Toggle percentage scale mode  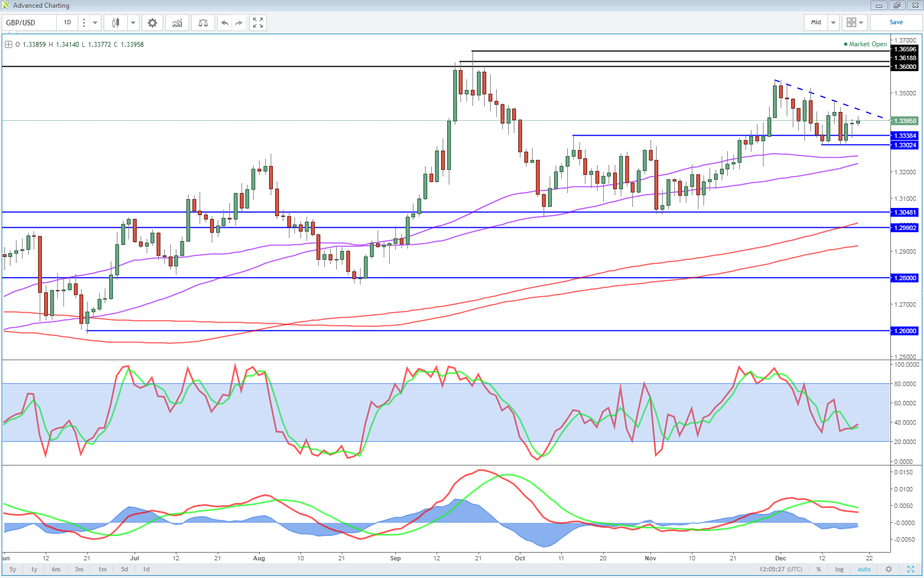point(819,569)
